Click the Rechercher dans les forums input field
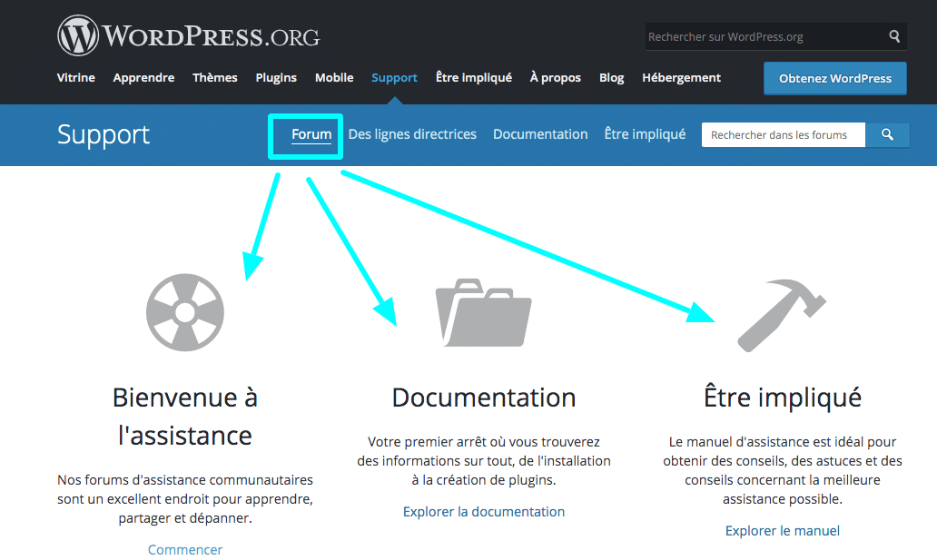The height and width of the screenshot is (560, 937). click(x=783, y=134)
